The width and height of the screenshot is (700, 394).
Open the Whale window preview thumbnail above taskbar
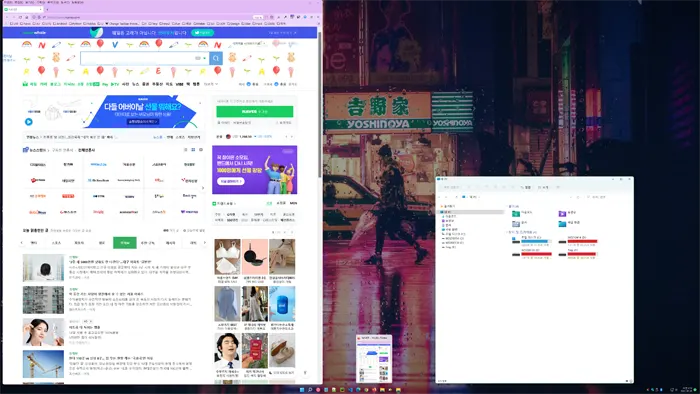tap(374, 358)
